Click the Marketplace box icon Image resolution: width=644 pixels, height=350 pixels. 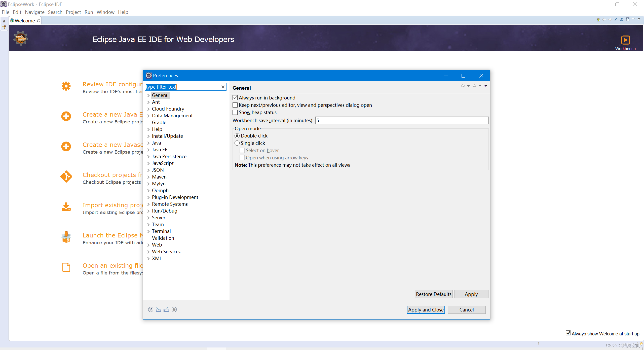[66, 237]
